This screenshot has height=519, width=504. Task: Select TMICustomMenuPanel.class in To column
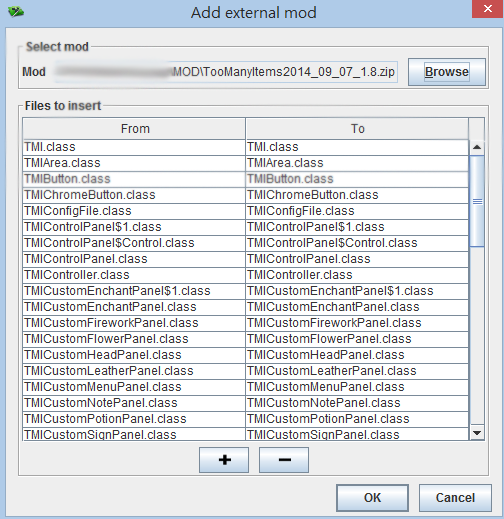point(357,387)
